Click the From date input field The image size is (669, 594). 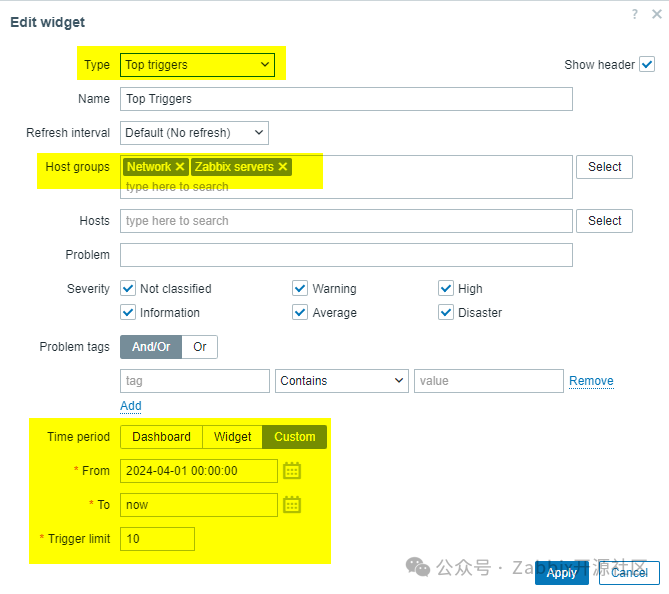tap(199, 471)
